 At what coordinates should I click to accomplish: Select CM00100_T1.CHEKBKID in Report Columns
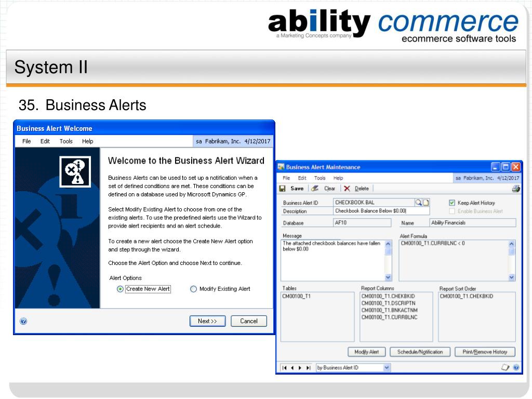[388, 296]
